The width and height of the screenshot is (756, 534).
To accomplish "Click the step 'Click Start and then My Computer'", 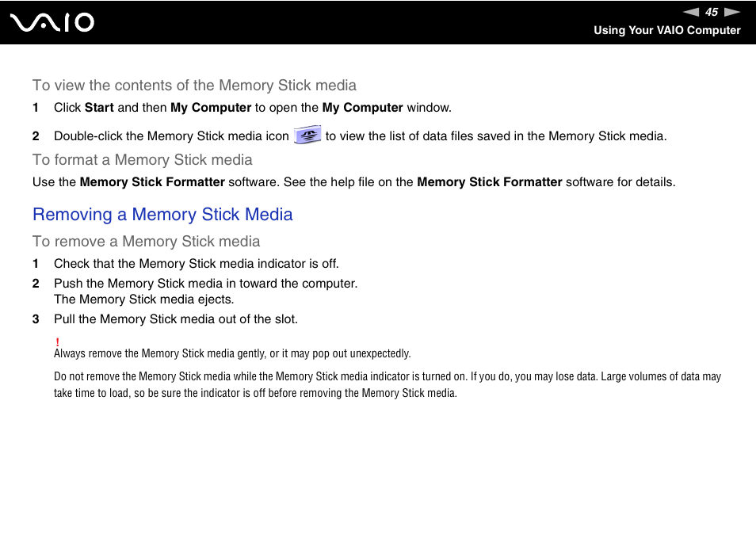I will (x=253, y=108).
